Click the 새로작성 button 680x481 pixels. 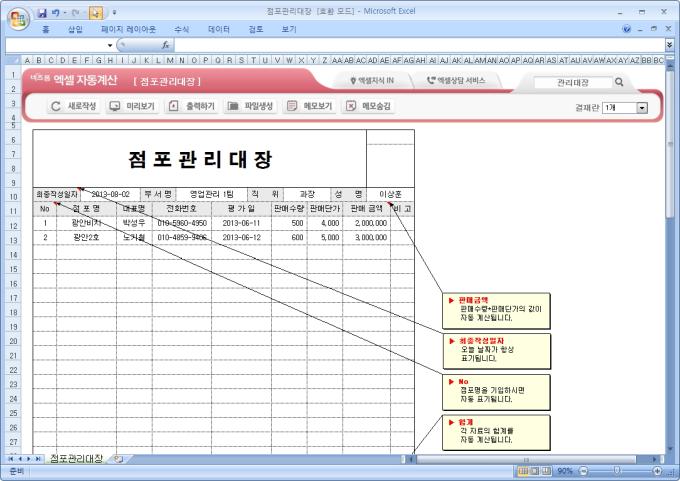point(73,106)
